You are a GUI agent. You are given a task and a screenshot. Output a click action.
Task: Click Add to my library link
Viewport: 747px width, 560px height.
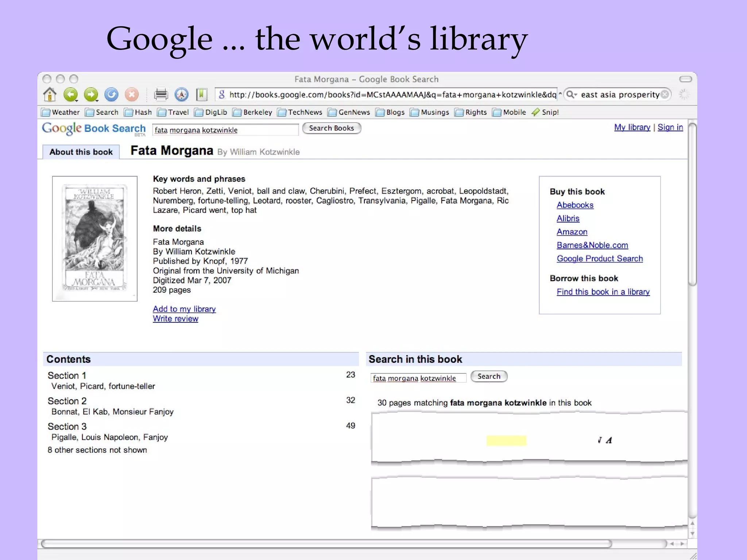pos(184,309)
